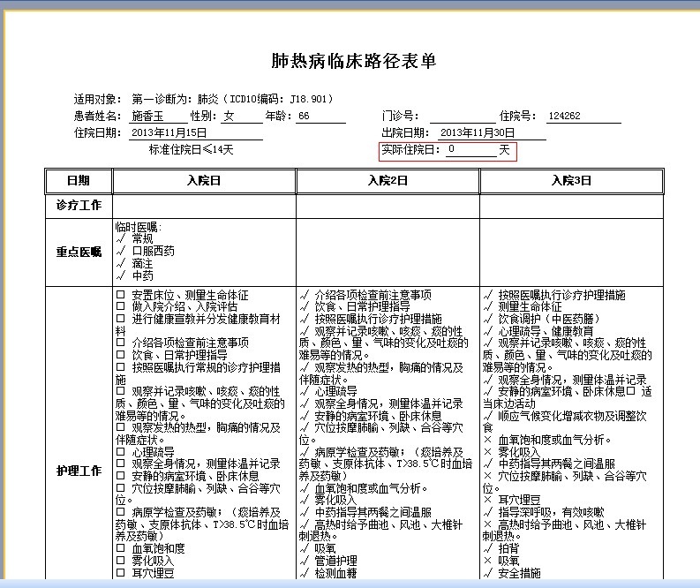Toggle the crossed 耳穴埋豆 mark in 入院3日
Image resolution: width=700 pixels, height=588 pixels.
[x=487, y=500]
